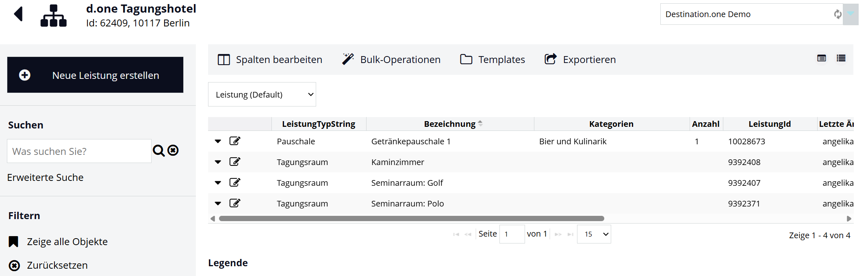
Task: Go to first page of results
Action: click(456, 234)
